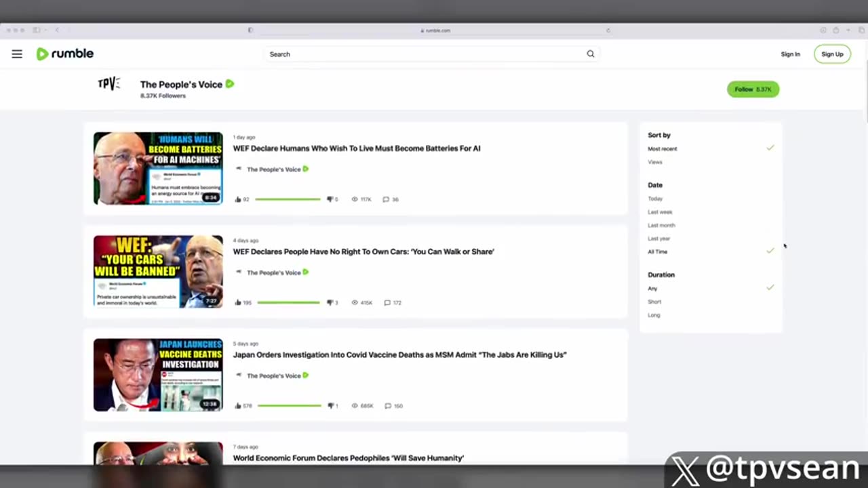Click views eye icon on Japan vaccine video
The height and width of the screenshot is (488, 868).
(x=355, y=405)
